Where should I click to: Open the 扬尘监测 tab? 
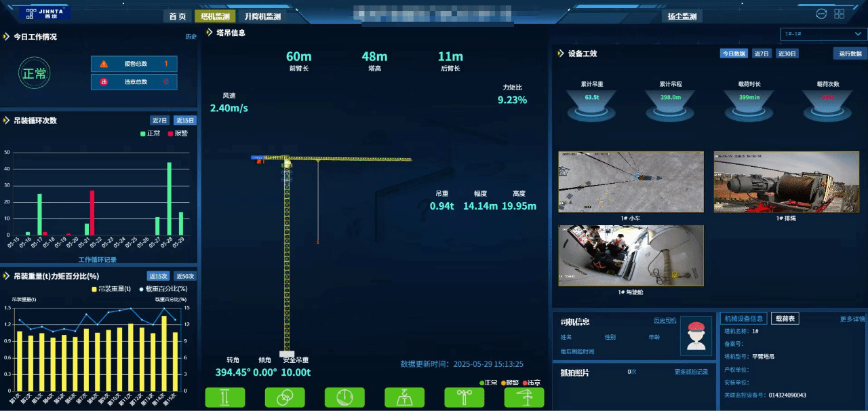(x=682, y=16)
